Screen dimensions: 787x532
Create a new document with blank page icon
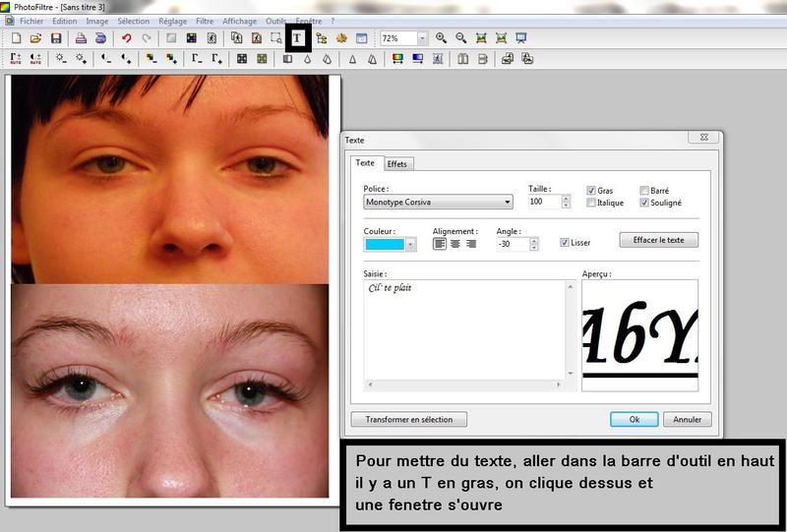(16, 38)
